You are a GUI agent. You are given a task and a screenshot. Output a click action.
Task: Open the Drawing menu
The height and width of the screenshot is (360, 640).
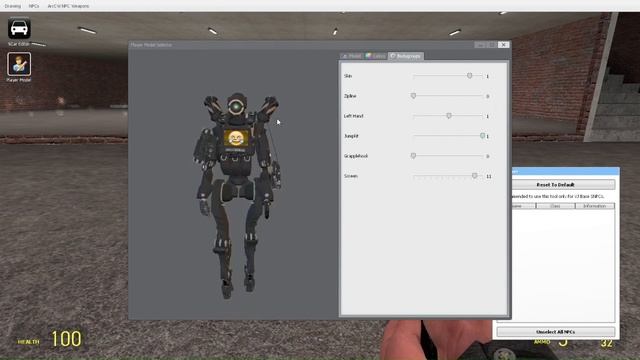coord(13,6)
